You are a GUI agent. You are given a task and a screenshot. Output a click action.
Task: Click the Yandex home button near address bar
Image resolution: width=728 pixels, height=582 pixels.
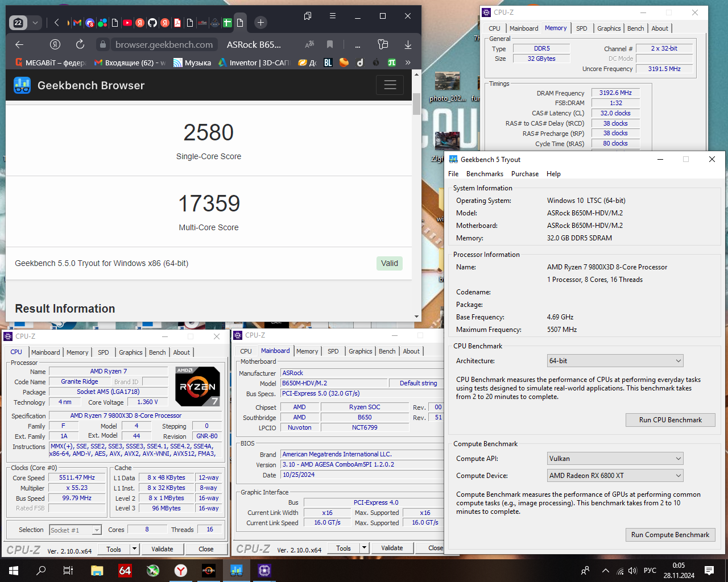tap(55, 44)
